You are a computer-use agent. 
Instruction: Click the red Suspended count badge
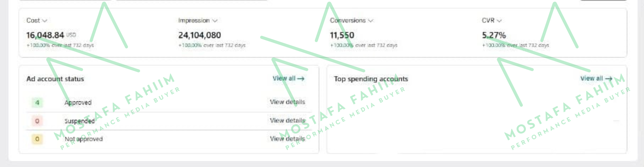tap(37, 121)
